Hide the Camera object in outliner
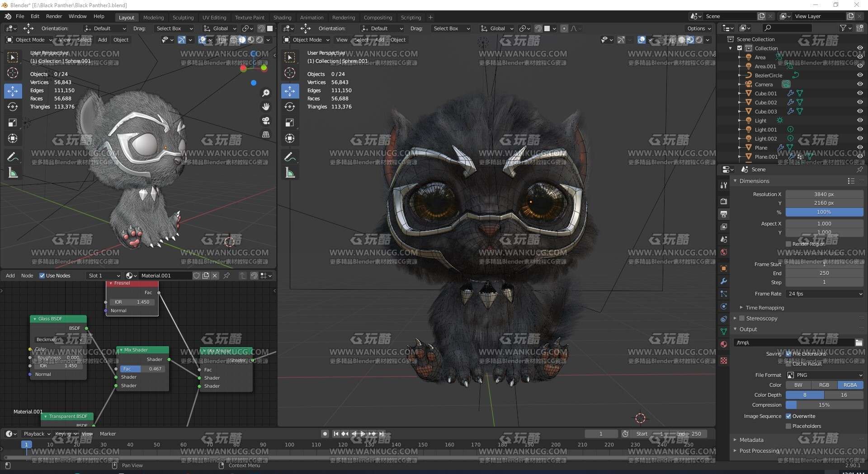This screenshot has height=474, width=868. pos(860,84)
